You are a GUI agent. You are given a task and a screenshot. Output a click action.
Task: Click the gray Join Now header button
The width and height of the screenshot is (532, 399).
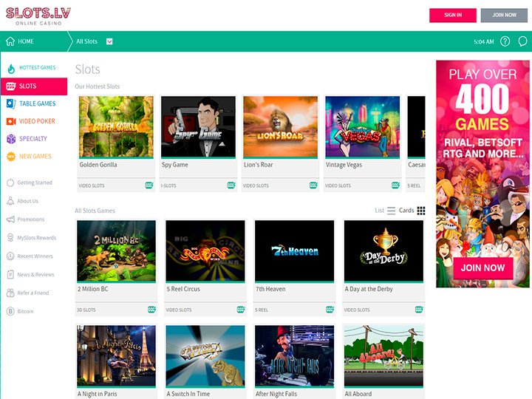click(504, 16)
